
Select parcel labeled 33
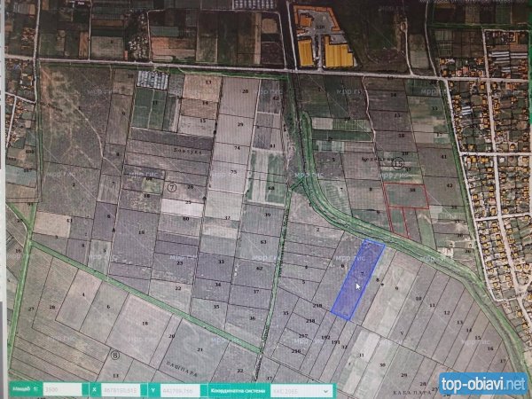tap(217, 265)
